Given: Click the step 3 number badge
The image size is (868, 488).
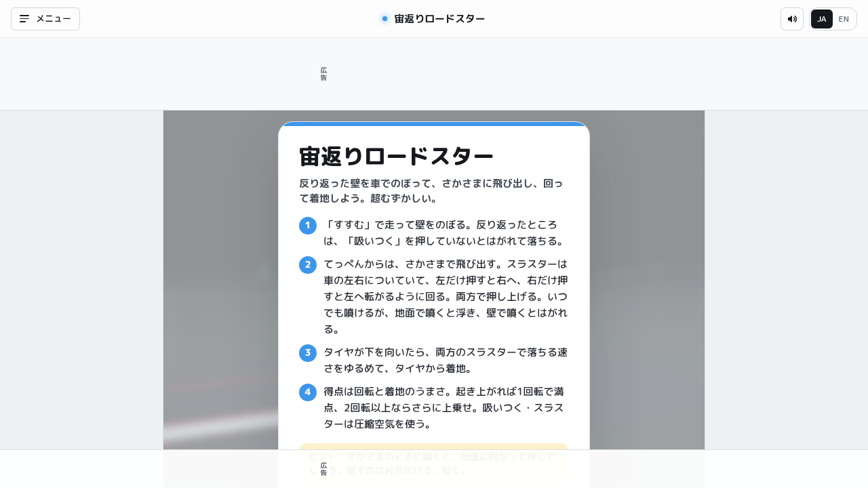Looking at the screenshot, I should pos(308,353).
